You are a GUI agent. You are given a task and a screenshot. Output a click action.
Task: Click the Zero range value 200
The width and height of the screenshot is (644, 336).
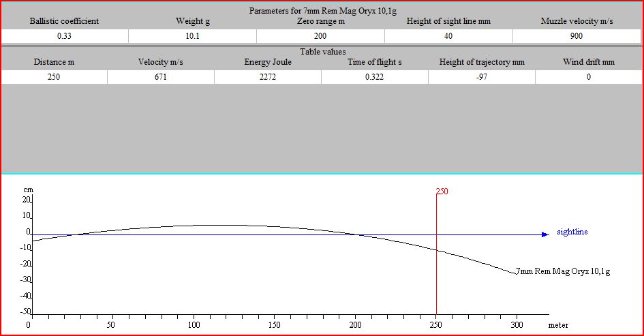click(x=320, y=36)
